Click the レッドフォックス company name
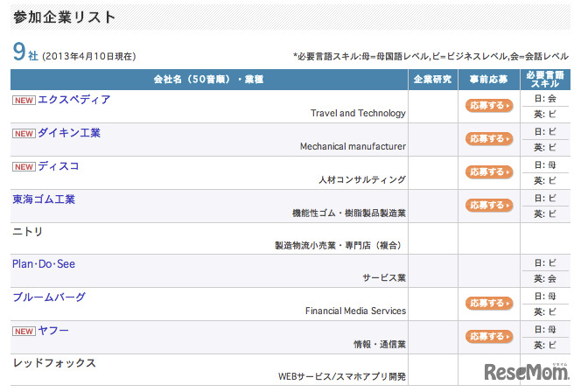 [54, 363]
